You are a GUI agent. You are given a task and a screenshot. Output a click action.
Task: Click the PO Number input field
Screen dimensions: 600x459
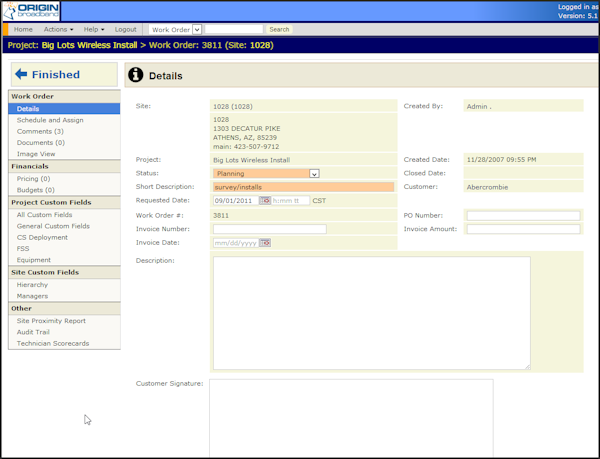[523, 215]
